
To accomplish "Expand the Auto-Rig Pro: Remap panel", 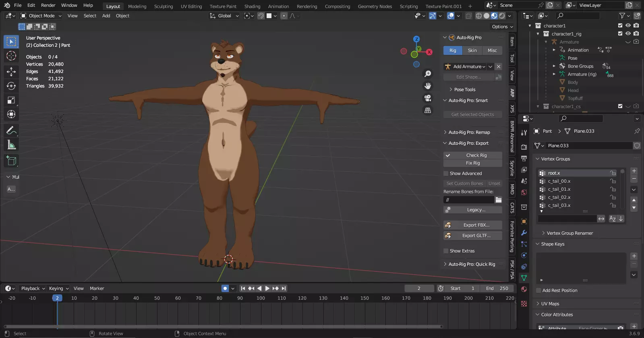I will [x=469, y=132].
